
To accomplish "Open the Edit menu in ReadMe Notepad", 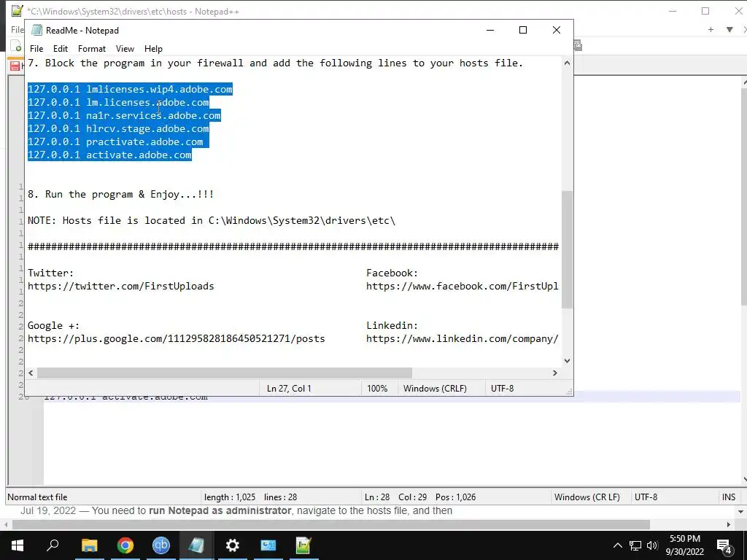I will [x=61, y=49].
